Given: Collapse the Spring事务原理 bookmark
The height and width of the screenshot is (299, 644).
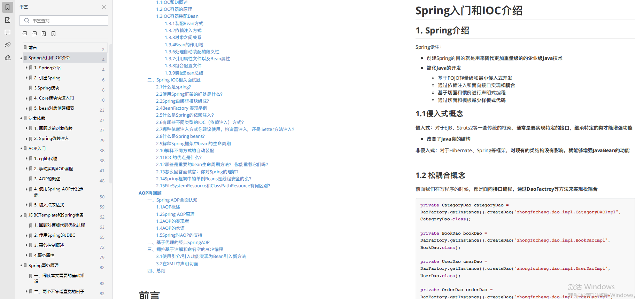Looking at the screenshot, I should pos(21,266).
